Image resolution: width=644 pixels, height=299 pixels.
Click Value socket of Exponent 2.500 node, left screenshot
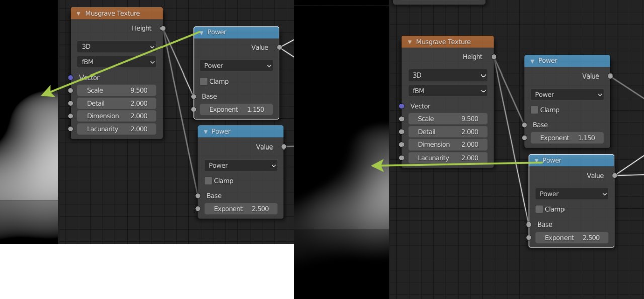(284, 147)
